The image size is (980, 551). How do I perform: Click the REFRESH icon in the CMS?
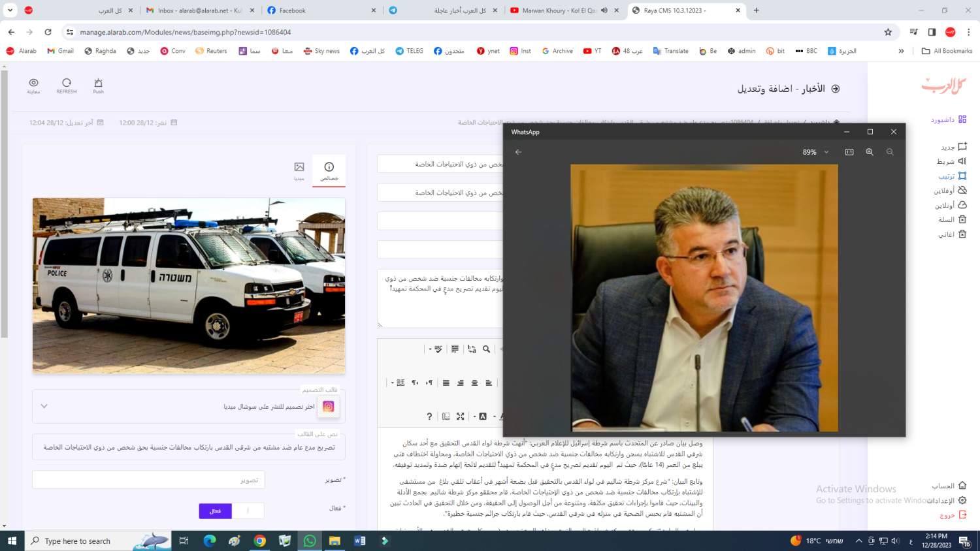tap(67, 86)
